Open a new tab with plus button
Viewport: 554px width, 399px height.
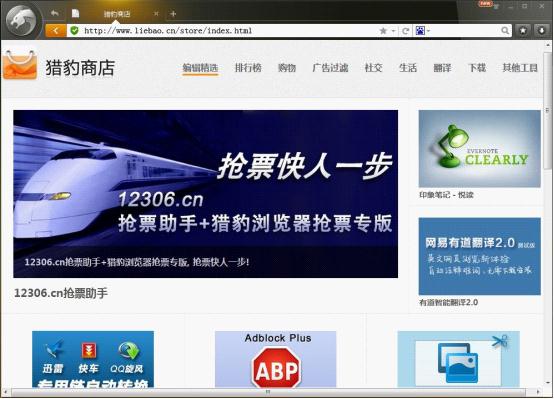[173, 14]
